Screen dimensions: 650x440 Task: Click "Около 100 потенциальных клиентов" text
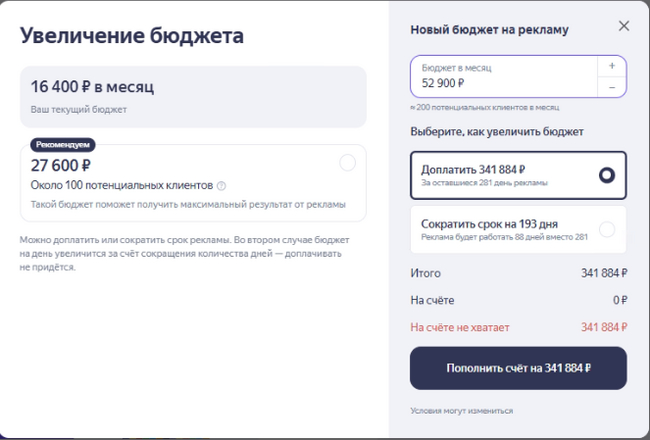pos(122,186)
